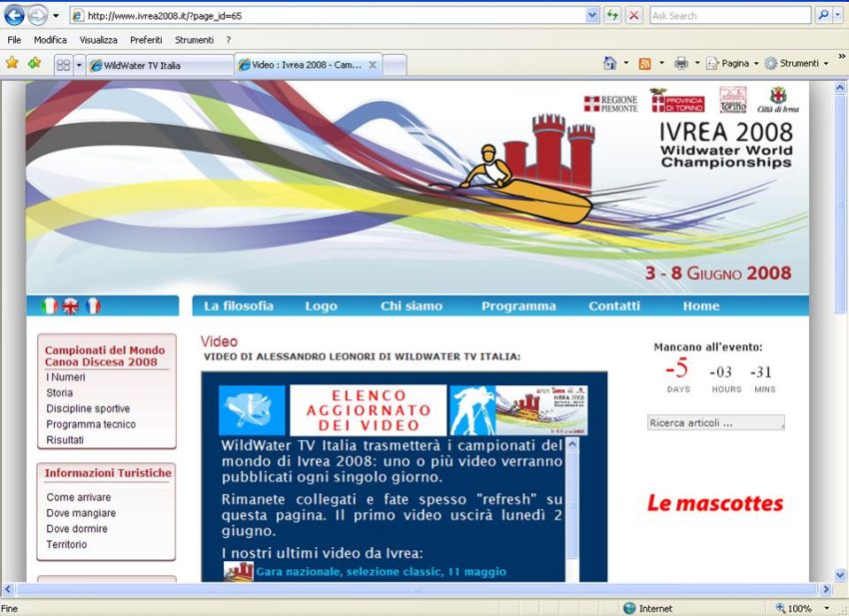
Task: Click the Regione Piemonte logo
Action: 610,104
